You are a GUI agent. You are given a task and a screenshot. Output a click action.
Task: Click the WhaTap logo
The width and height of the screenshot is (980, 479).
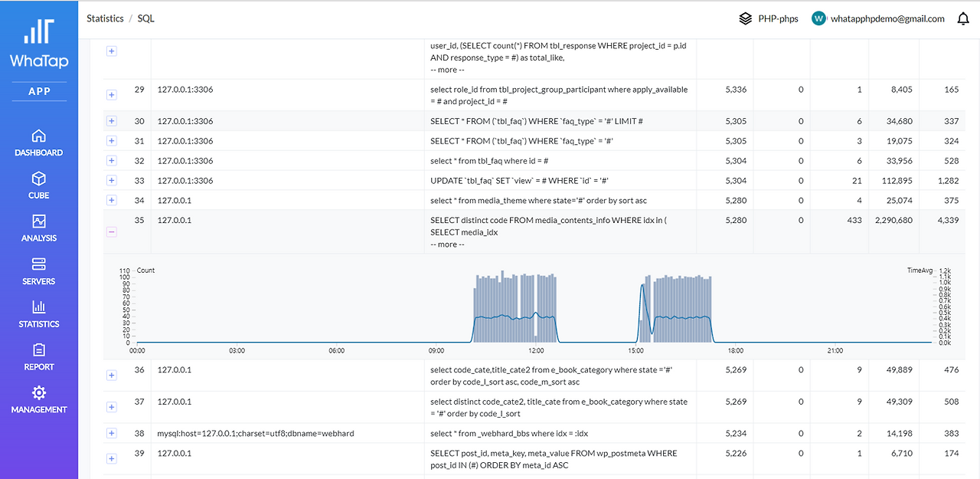pyautogui.click(x=39, y=44)
